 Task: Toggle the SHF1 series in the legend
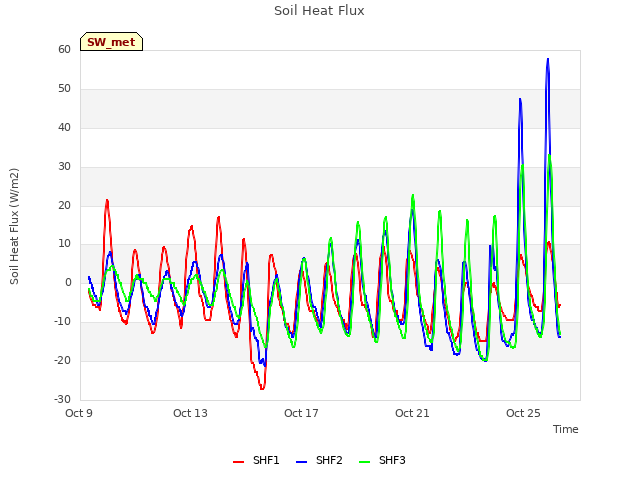pyautogui.click(x=256, y=460)
